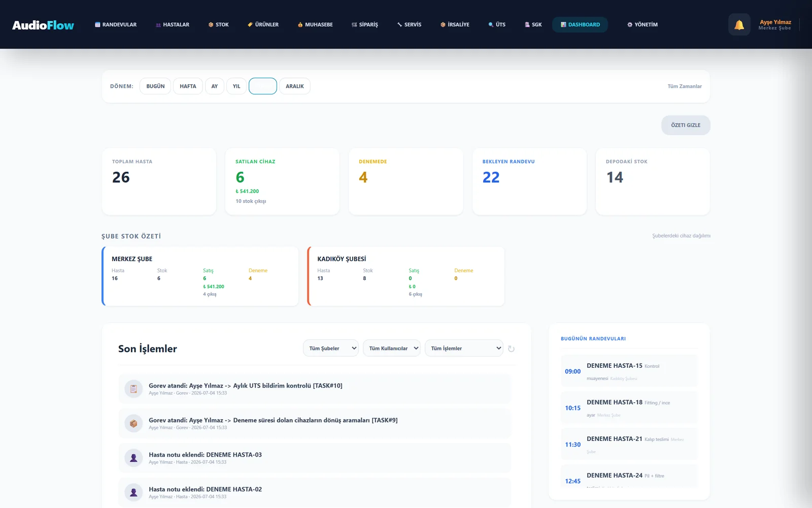Click the AudioFlow logo
This screenshot has height=508, width=812.
(43, 25)
